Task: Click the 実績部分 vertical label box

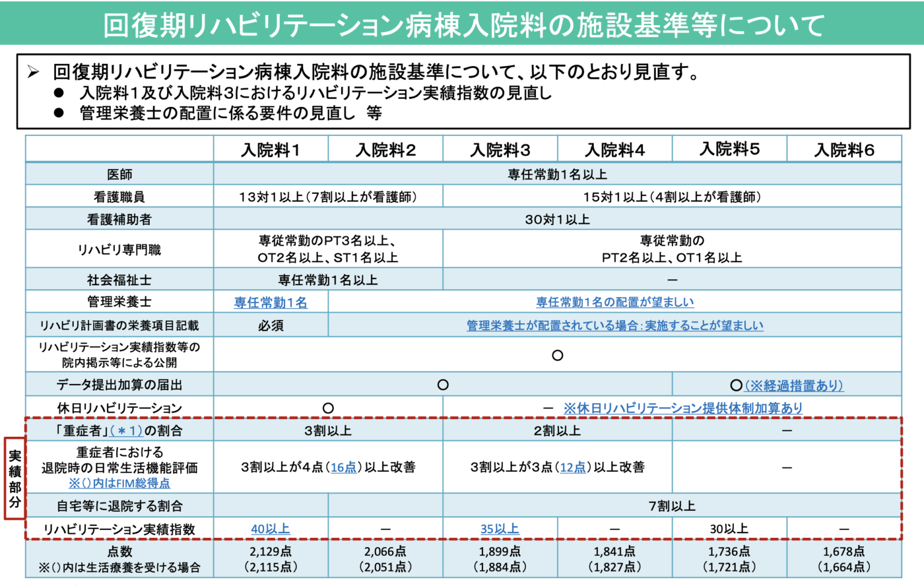Action: pyautogui.click(x=14, y=478)
